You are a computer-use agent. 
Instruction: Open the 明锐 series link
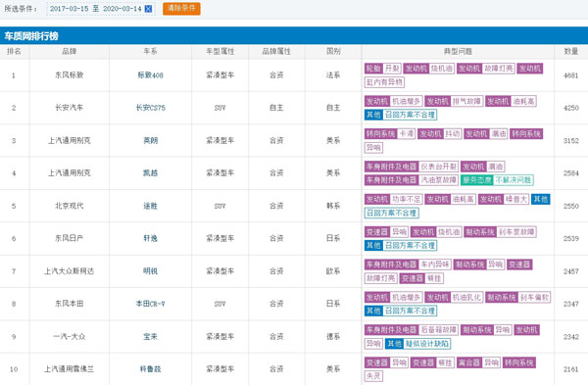(150, 271)
